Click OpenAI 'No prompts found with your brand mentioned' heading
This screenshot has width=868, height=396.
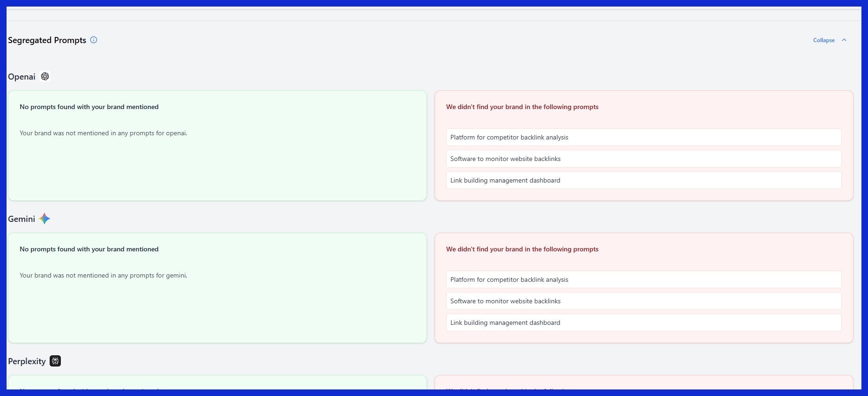pos(89,107)
